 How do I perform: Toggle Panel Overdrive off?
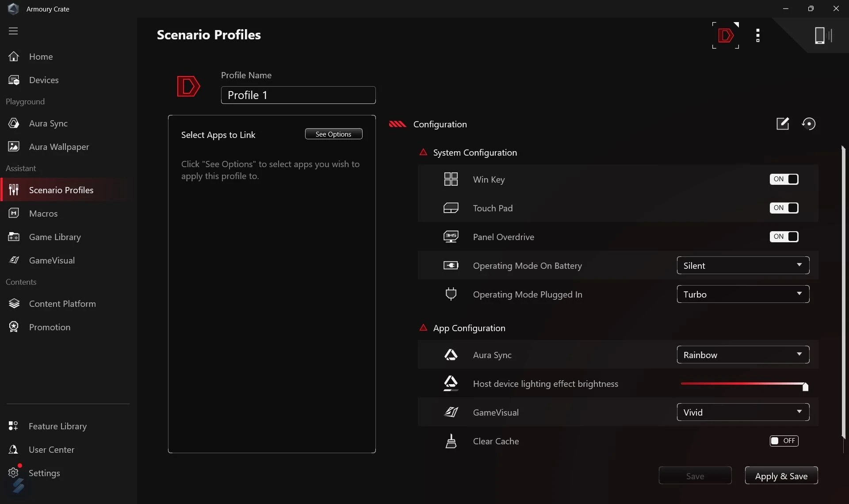[784, 237]
